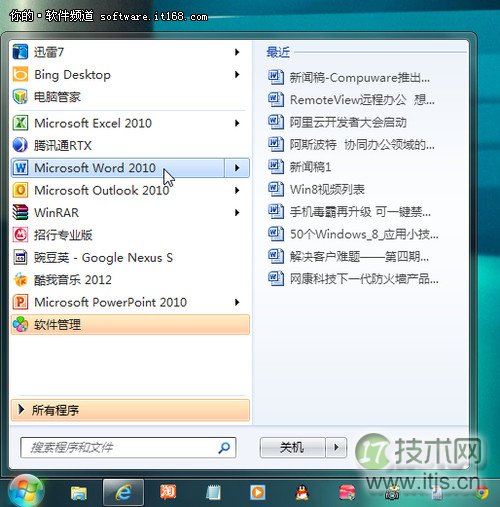Viewport: 500px width, 507px height.
Task: Launch the 招行专业版 icon
Action: click(20, 235)
